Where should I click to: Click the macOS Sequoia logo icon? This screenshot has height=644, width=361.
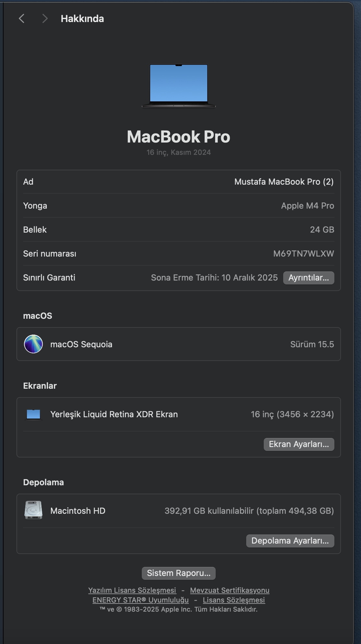pyautogui.click(x=33, y=344)
